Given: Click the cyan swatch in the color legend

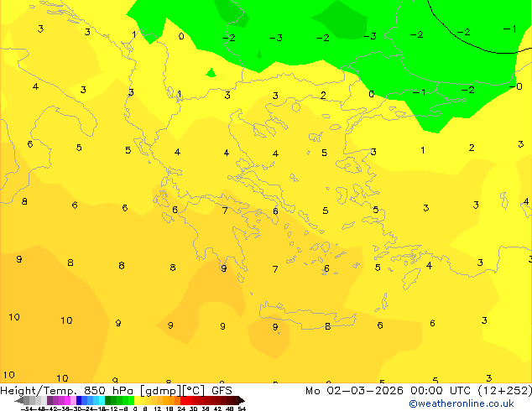Looking at the screenshot, I should (x=102, y=401).
